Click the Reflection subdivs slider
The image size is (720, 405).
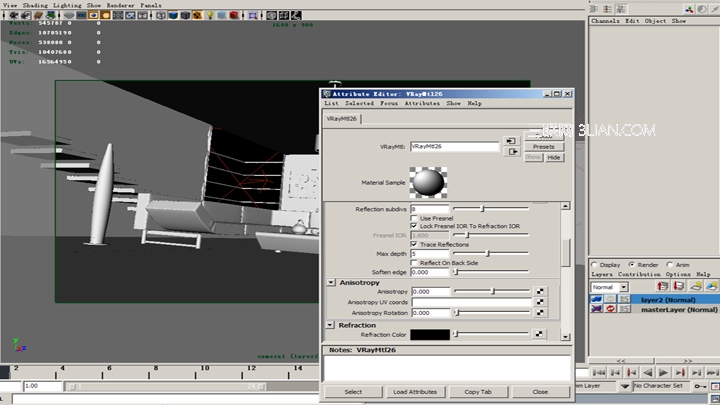click(x=491, y=209)
